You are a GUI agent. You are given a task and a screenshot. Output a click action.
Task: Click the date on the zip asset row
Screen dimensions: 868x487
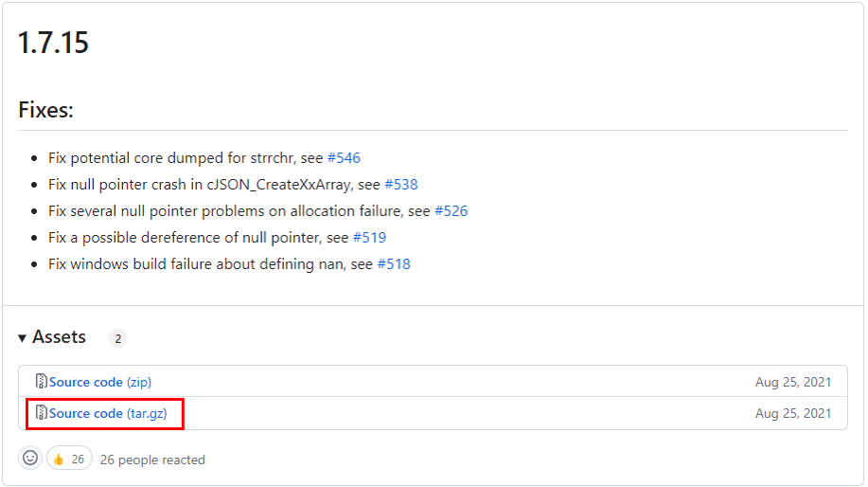click(x=793, y=382)
